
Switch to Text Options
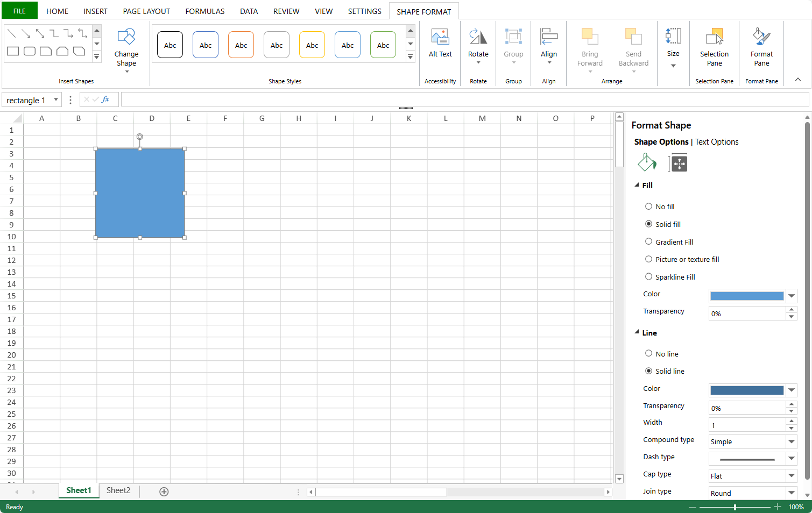coord(717,142)
